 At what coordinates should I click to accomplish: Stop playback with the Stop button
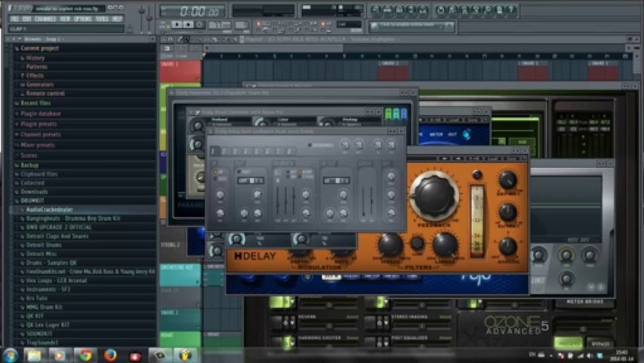tap(188, 25)
